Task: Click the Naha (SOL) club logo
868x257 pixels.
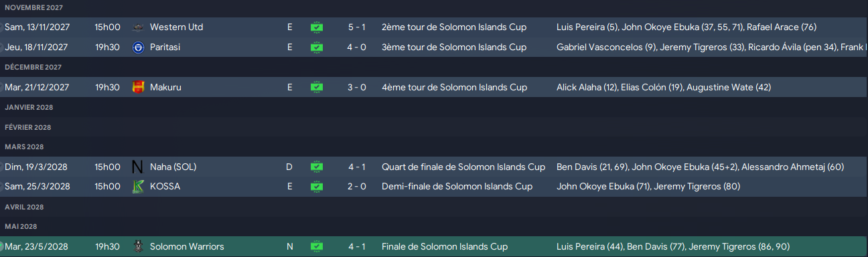Action: 138,167
